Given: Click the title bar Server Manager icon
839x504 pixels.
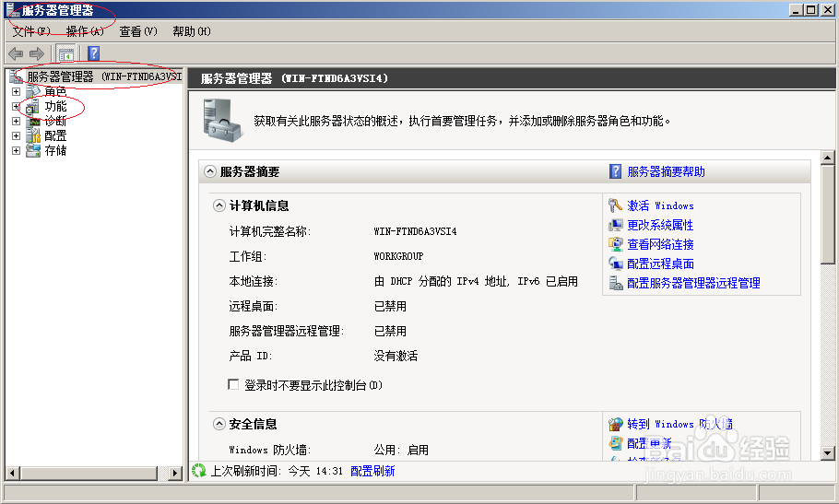Looking at the screenshot, I should pyautogui.click(x=12, y=9).
